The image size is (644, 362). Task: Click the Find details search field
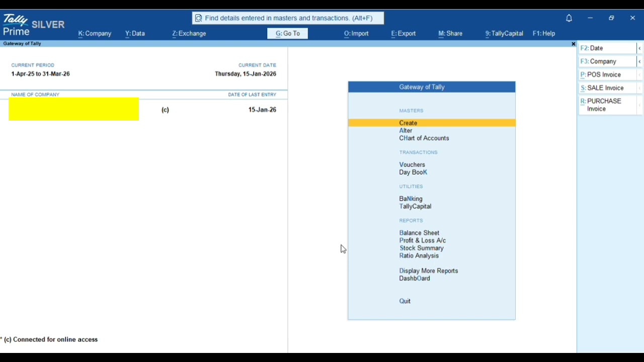(288, 18)
